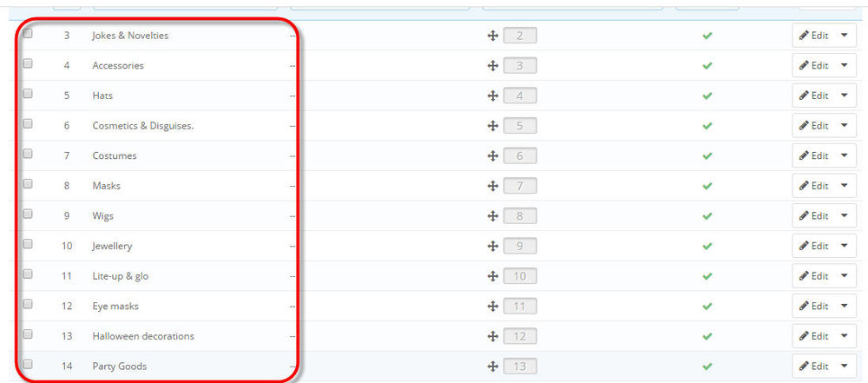Click the move handle in Hats row
The image size is (868, 383).
pyautogui.click(x=493, y=96)
